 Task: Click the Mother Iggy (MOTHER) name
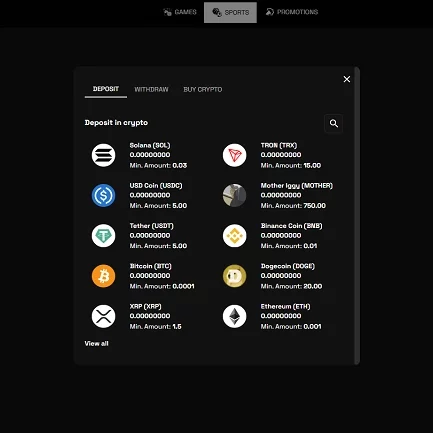[297, 186]
